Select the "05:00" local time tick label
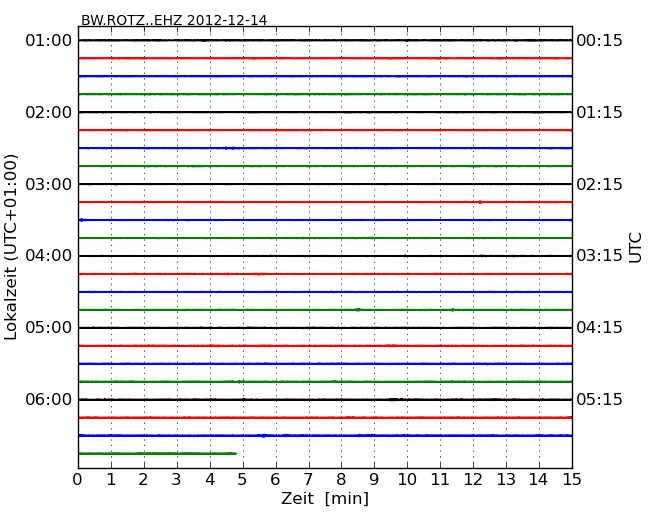The image size is (650, 520). [49, 328]
